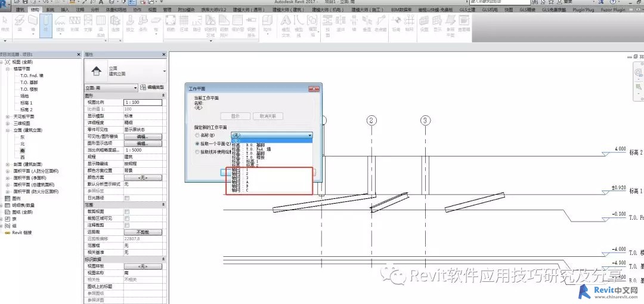
Task: Open the type selector dropdown for 立面 建筑立面
Action: 165,70
